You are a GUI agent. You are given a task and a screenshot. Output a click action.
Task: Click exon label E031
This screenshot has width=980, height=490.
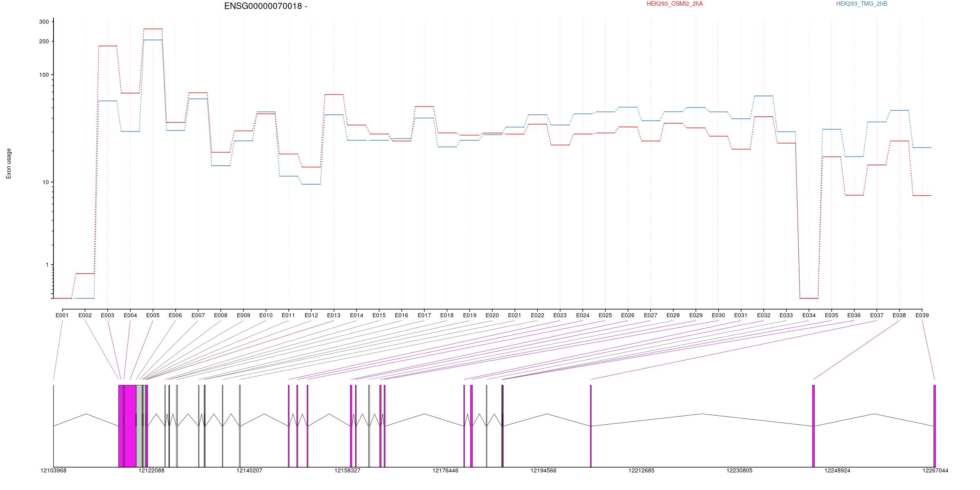[741, 315]
